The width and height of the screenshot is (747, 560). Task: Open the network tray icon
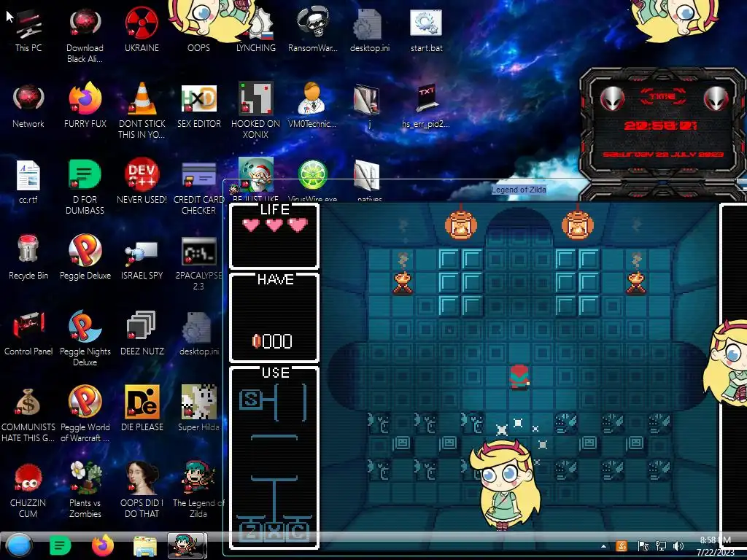[x=661, y=546]
